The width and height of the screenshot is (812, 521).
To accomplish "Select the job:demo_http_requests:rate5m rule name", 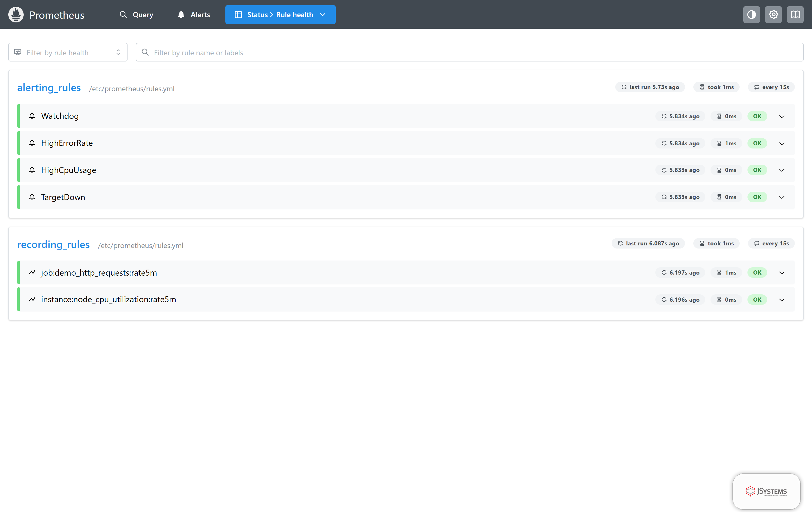I will tap(99, 273).
